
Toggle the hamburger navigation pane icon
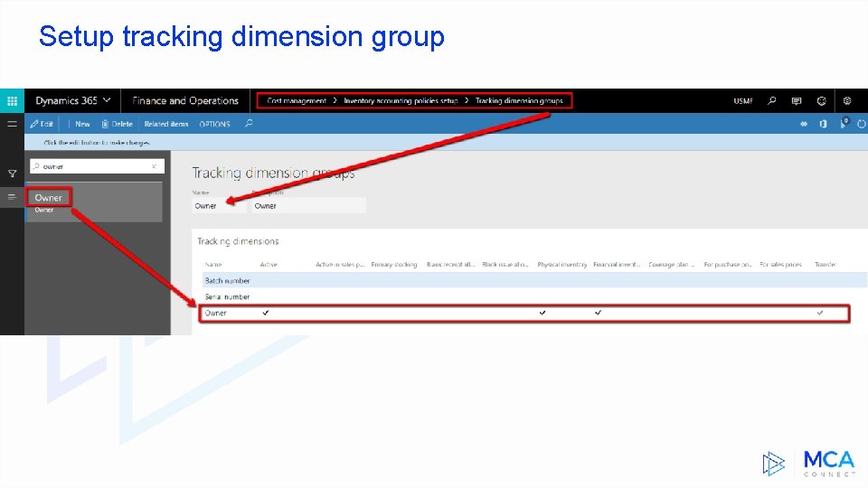point(12,124)
